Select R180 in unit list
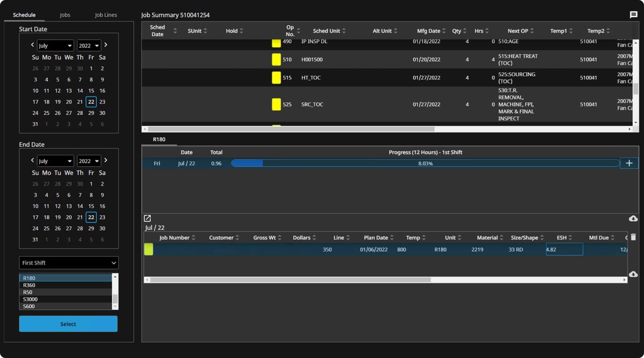 click(66, 278)
